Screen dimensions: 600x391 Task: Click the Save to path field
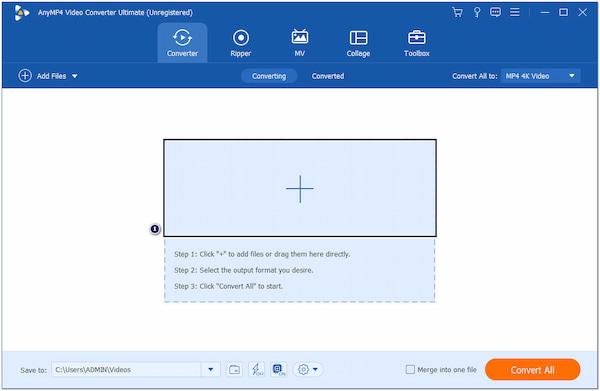pos(126,370)
